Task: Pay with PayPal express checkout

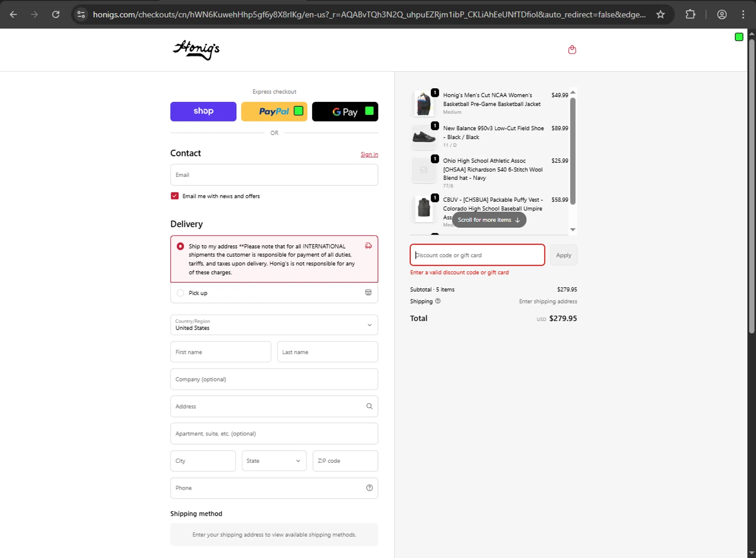Action: (x=274, y=111)
